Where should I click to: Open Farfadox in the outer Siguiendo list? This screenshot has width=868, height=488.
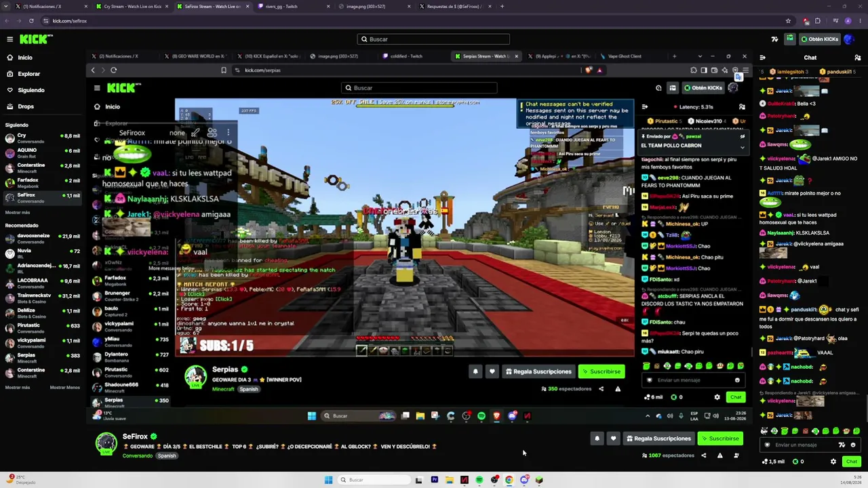point(43,183)
